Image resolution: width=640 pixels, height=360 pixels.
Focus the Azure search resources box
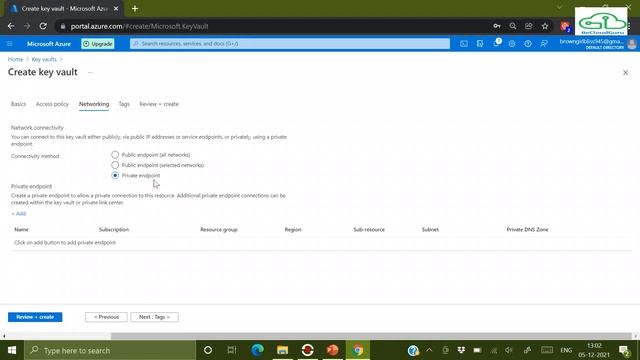click(x=290, y=44)
